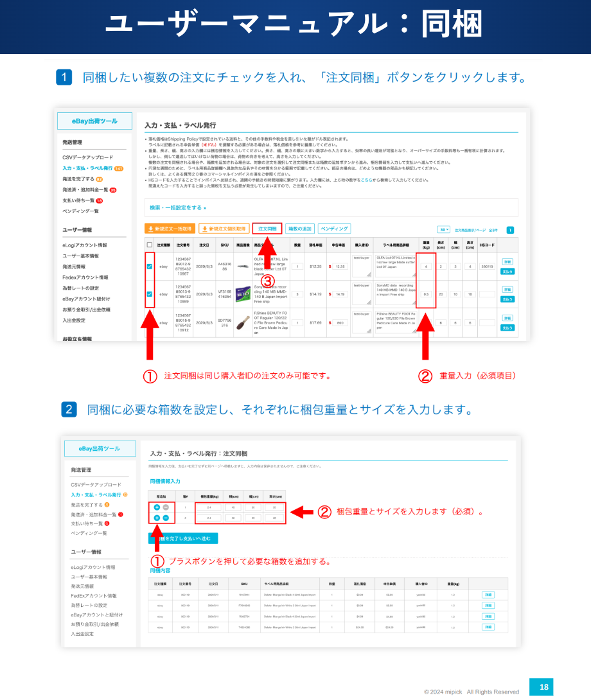Viewport: 591px width, 700px height.
Task: Open the 30 items-per-page dropdown
Action: coord(443,229)
